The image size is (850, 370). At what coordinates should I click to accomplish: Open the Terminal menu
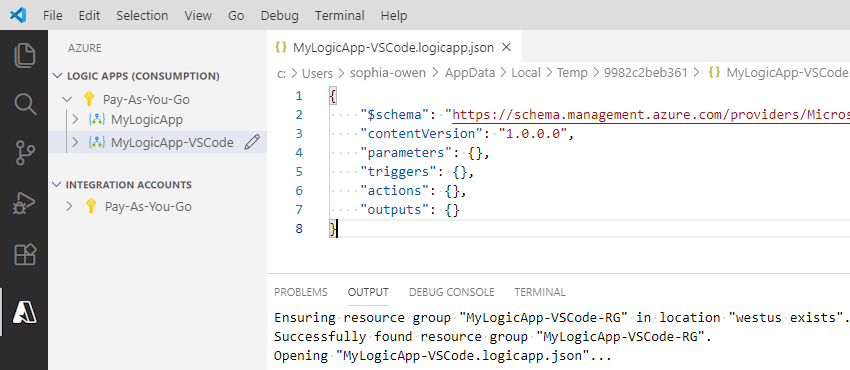(x=340, y=15)
